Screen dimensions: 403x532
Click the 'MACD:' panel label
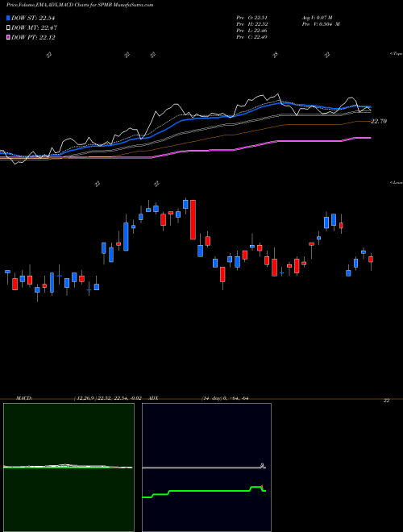point(24,397)
